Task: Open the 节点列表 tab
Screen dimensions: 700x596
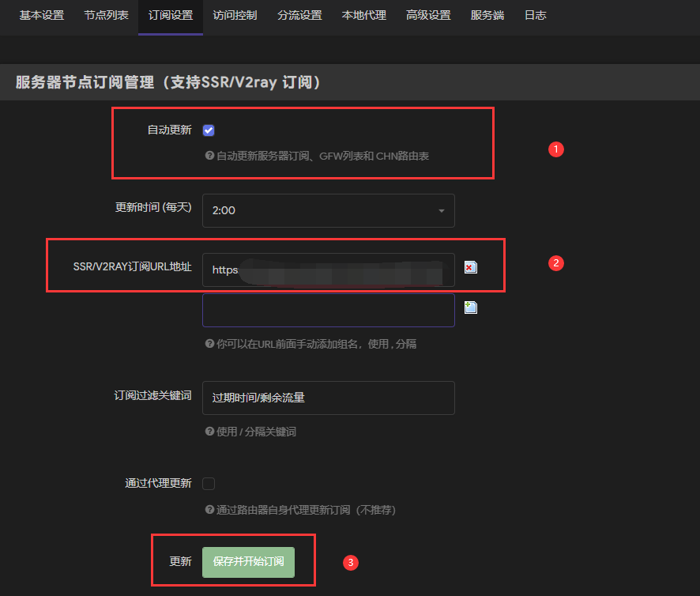Action: (x=106, y=15)
